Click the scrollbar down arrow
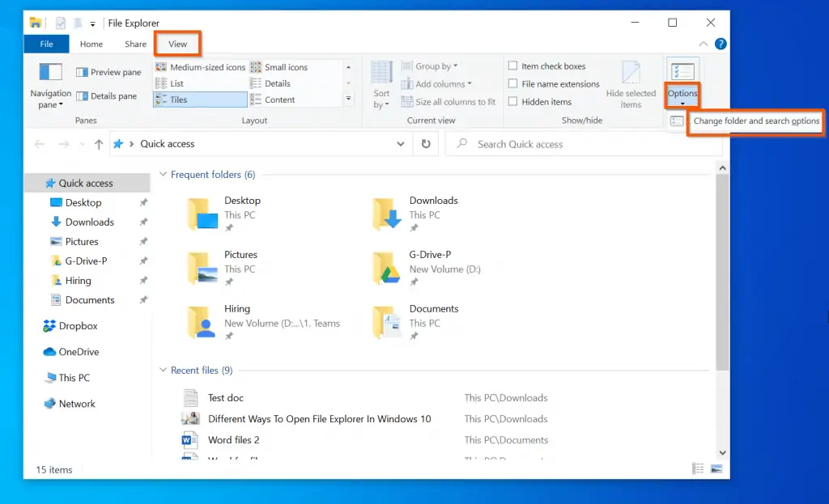Viewport: 829px width, 504px height. pyautogui.click(x=722, y=453)
